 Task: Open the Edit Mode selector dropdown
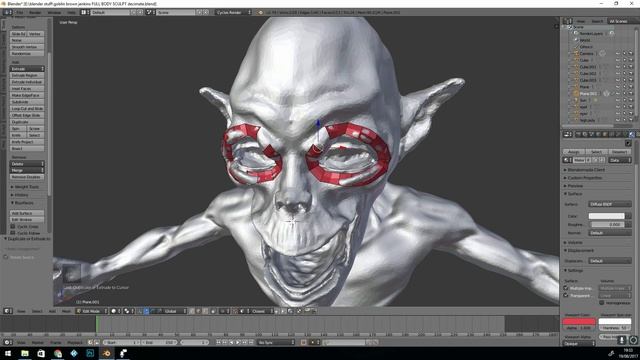coord(91,311)
